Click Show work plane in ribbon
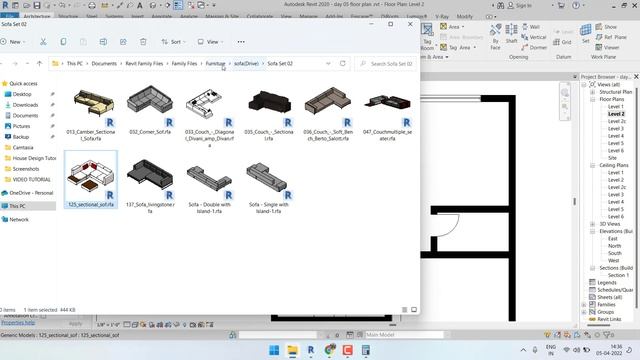640x360 pixels. pos(606,27)
